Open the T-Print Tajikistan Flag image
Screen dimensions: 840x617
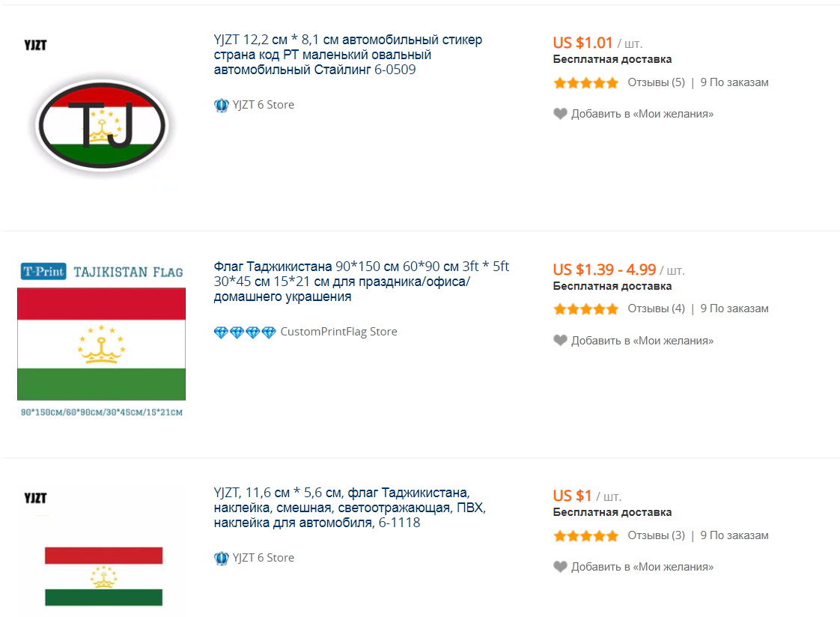point(101,341)
